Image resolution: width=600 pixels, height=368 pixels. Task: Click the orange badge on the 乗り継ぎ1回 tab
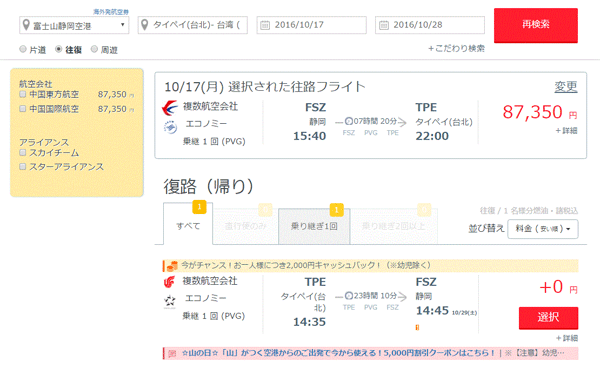pyautogui.click(x=337, y=210)
